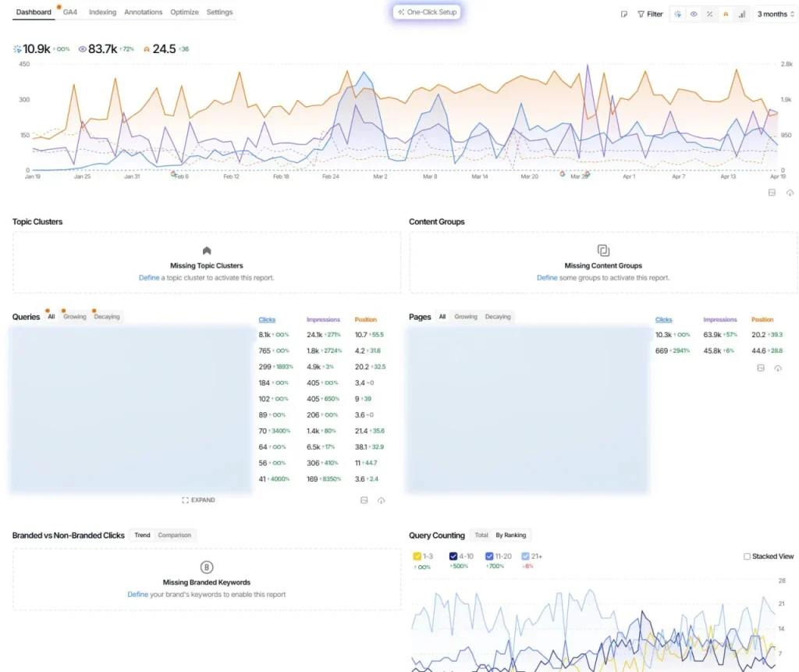Viewport: 799px width, 672px height.
Task: Toggle the impressions eye icon
Action: tap(693, 14)
